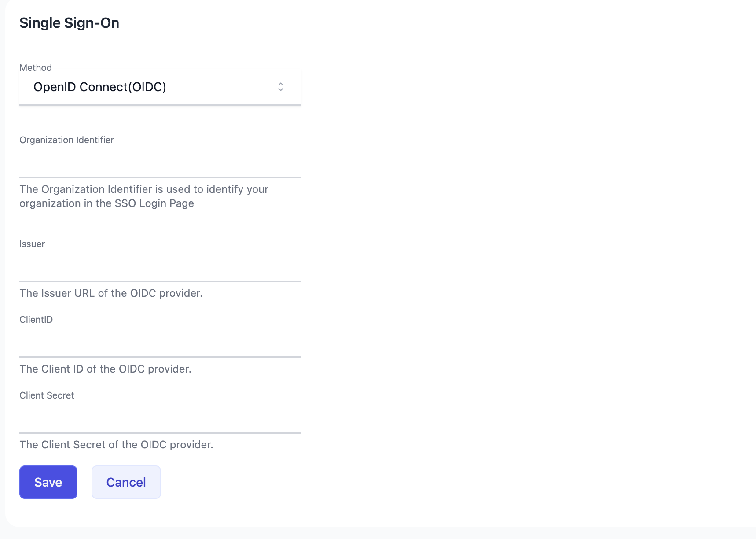Click the Cancel button

pyautogui.click(x=126, y=482)
